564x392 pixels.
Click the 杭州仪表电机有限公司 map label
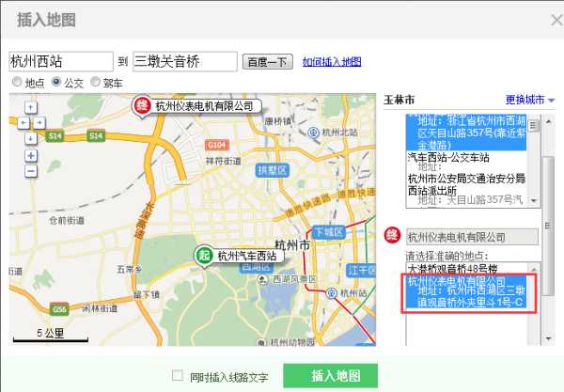pyautogui.click(x=204, y=106)
